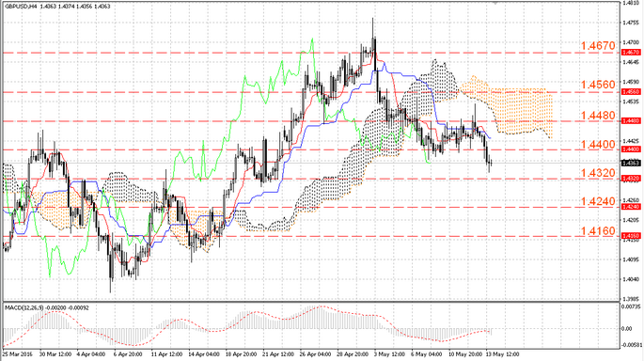Screen dimensions: 644x361
Task: Click the 0.00 MACD axis value
Action: [627, 329]
